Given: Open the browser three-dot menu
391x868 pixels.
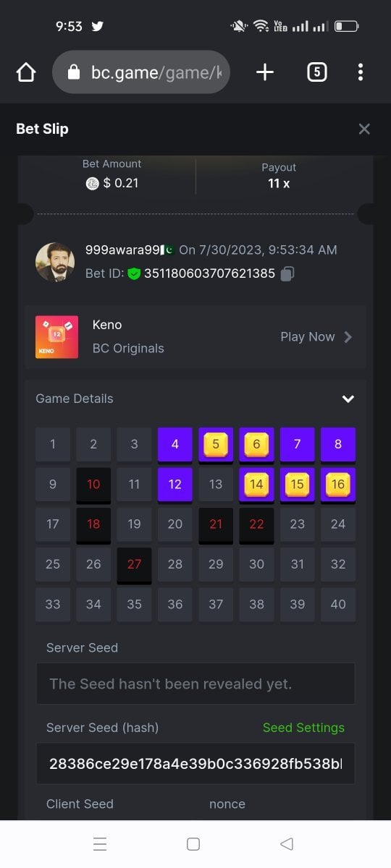Looking at the screenshot, I should pos(360,72).
